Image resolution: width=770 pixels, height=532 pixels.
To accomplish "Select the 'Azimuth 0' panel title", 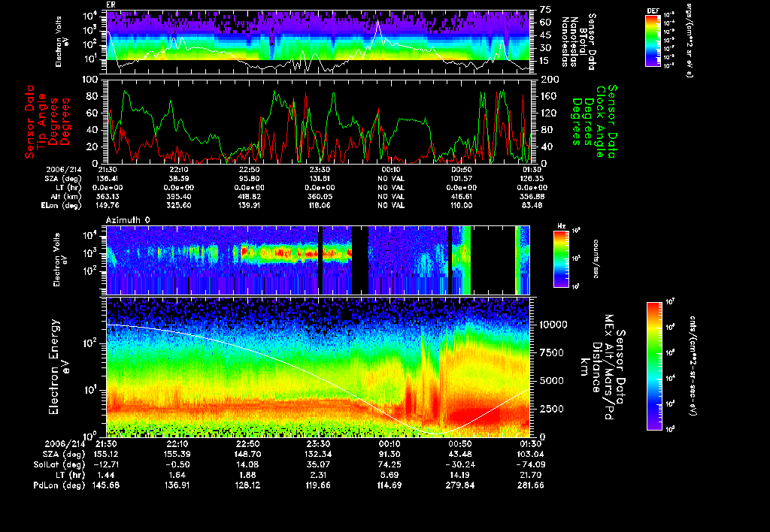I will click(x=128, y=220).
